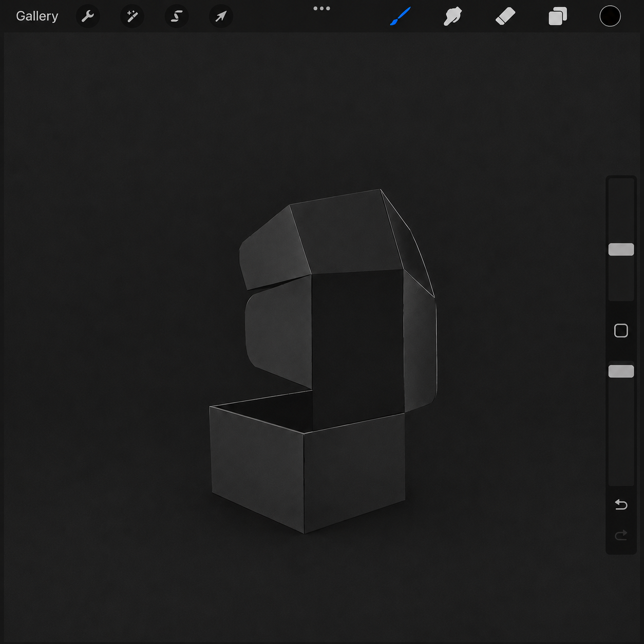Tap the square modify button on sidebar

coord(621,331)
